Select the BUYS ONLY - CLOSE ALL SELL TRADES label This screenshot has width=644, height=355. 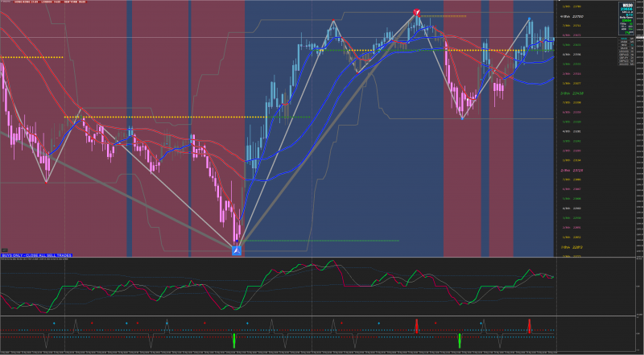(x=36, y=255)
